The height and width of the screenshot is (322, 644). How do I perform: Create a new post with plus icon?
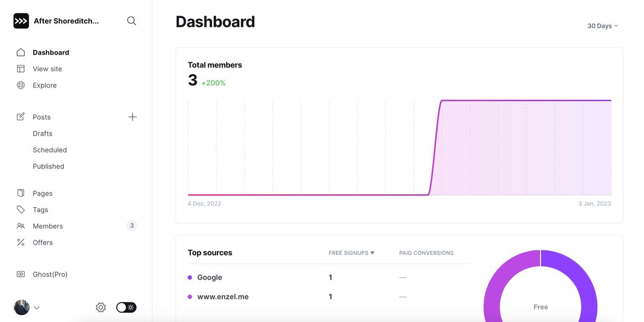click(133, 117)
